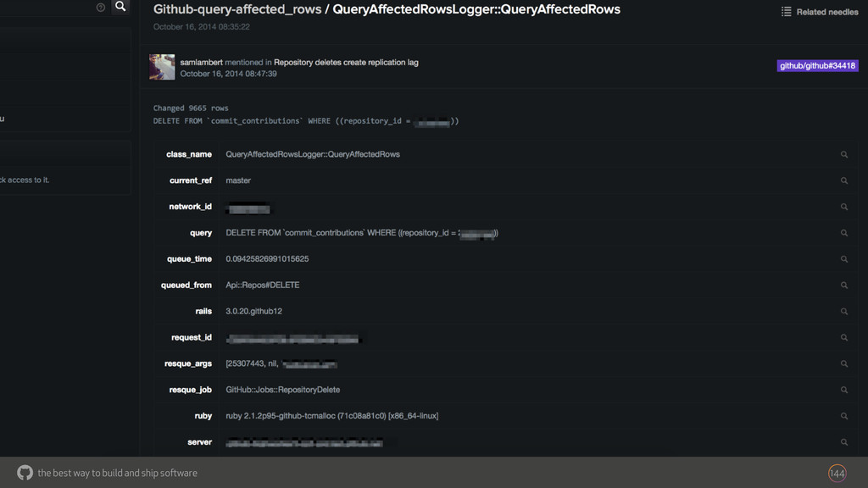Search by class_name value magnifier
The width and height of the screenshot is (868, 488).
pos(843,154)
